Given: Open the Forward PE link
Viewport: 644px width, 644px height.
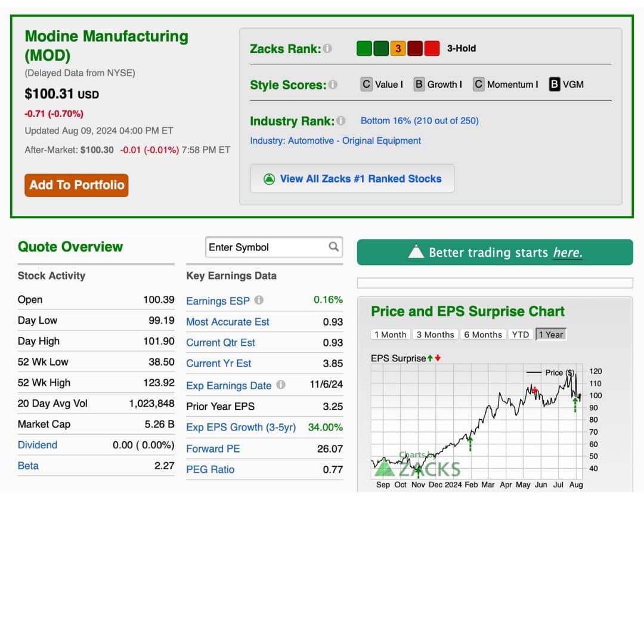Looking at the screenshot, I should pyautogui.click(x=213, y=449).
